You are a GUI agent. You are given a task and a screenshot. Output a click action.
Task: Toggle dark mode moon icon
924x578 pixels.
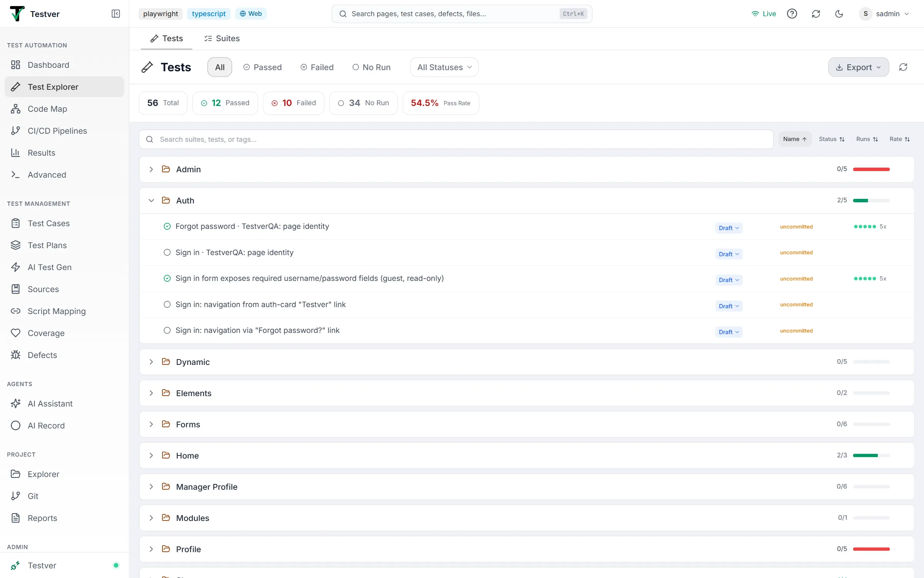839,14
